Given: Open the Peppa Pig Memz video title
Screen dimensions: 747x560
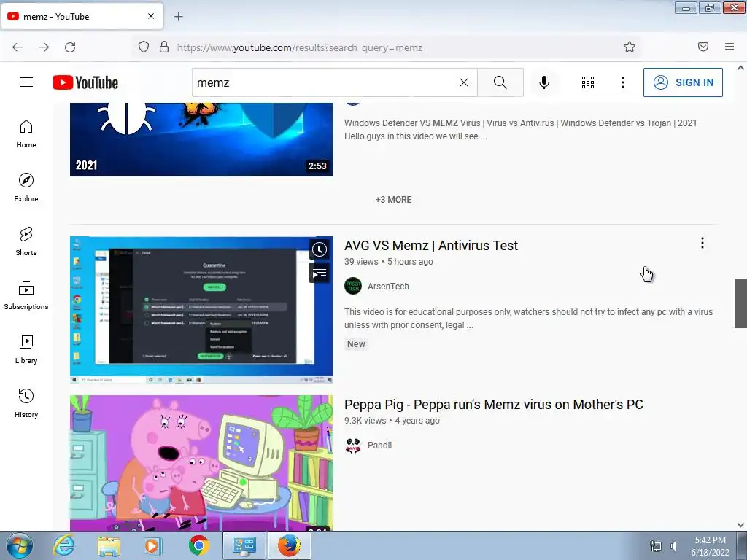Looking at the screenshot, I should coord(494,404).
